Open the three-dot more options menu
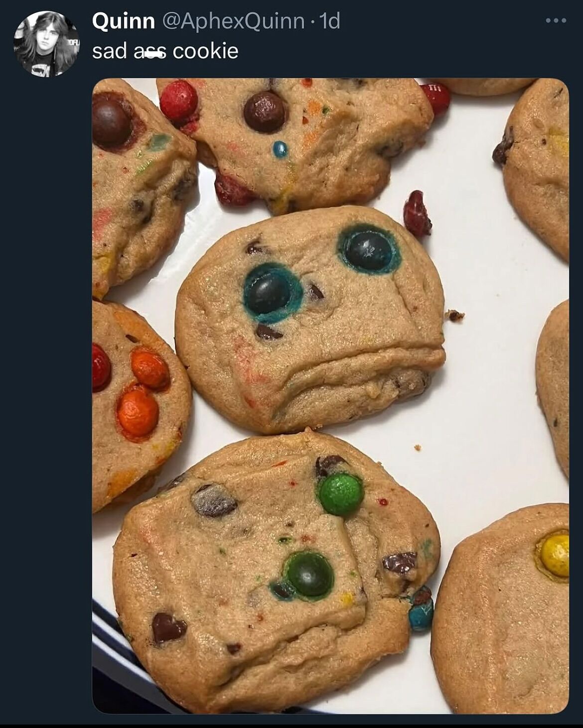The width and height of the screenshot is (583, 728). pos(556,21)
